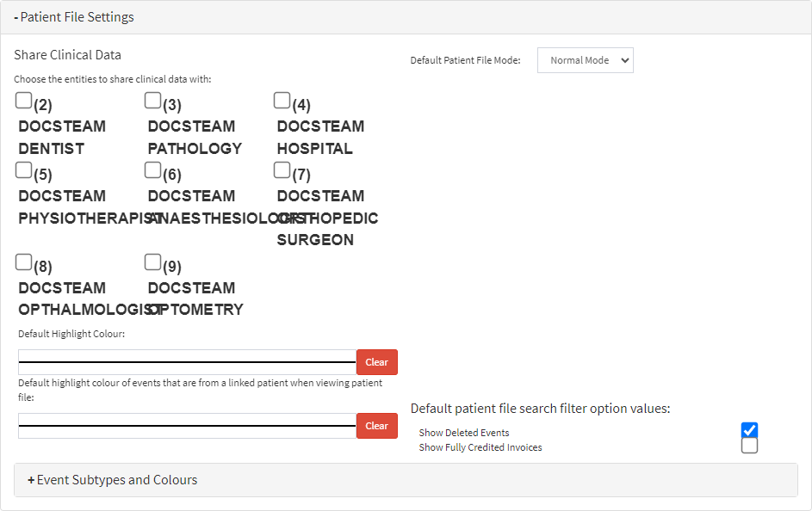The image size is (812, 511).
Task: Enable the (8) DOCSTEAM OPTHALMOLOGIST checkbox
Action: point(23,262)
